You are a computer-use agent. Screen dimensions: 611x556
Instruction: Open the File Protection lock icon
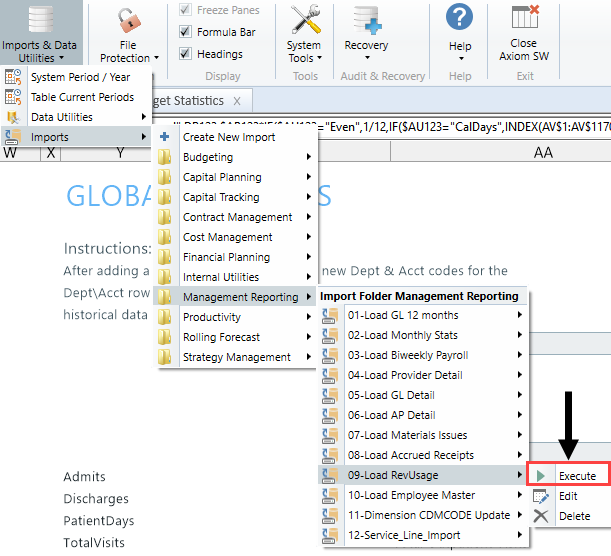coord(128,20)
